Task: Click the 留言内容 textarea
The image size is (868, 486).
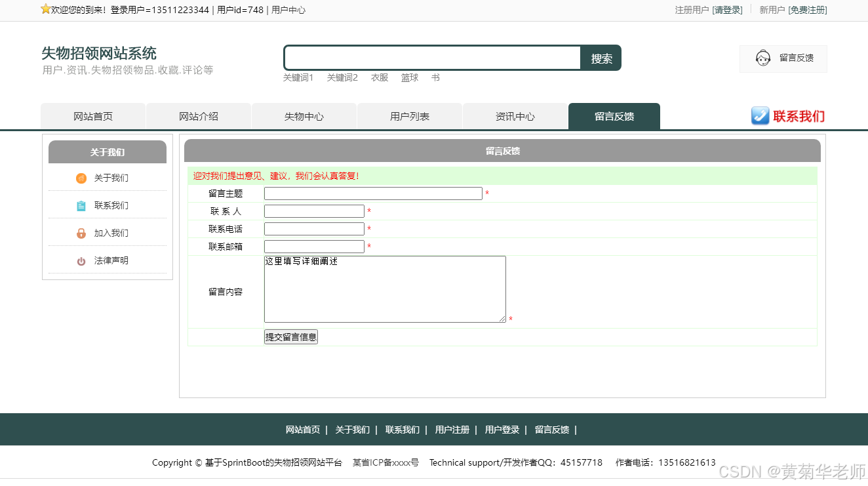Action: [385, 289]
